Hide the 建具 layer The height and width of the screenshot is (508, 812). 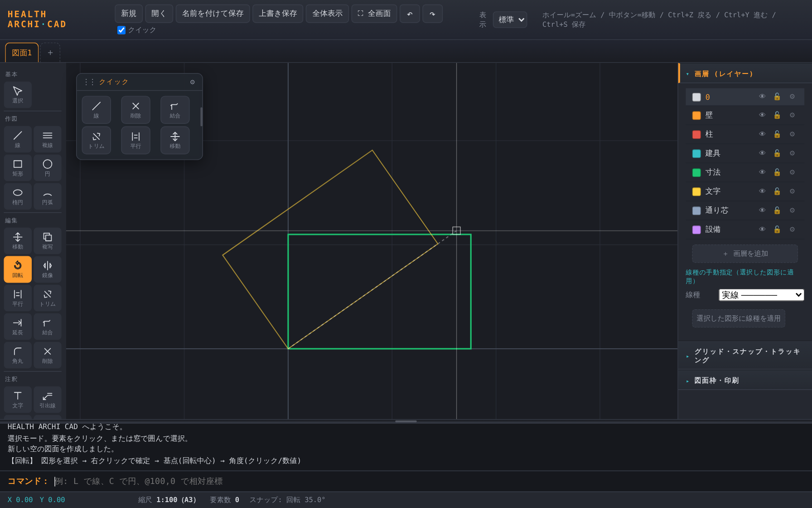coord(762,153)
